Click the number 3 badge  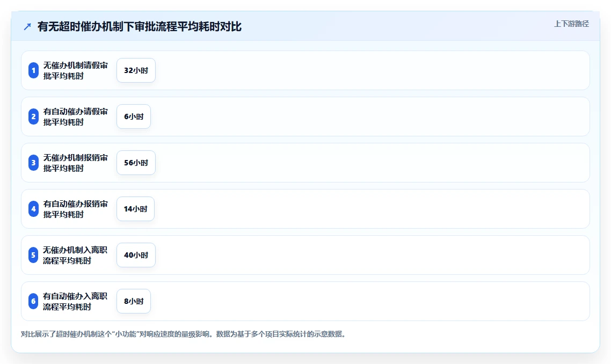[x=33, y=163]
